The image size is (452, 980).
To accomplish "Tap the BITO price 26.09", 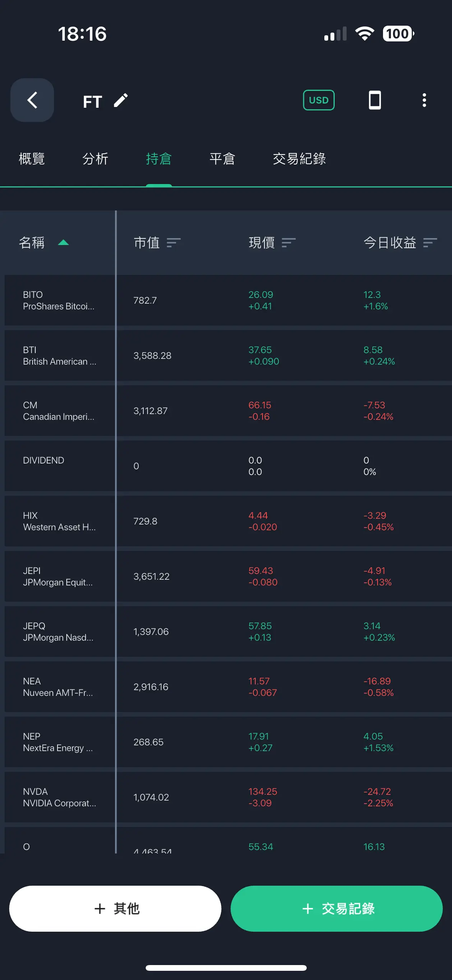I will click(x=261, y=294).
